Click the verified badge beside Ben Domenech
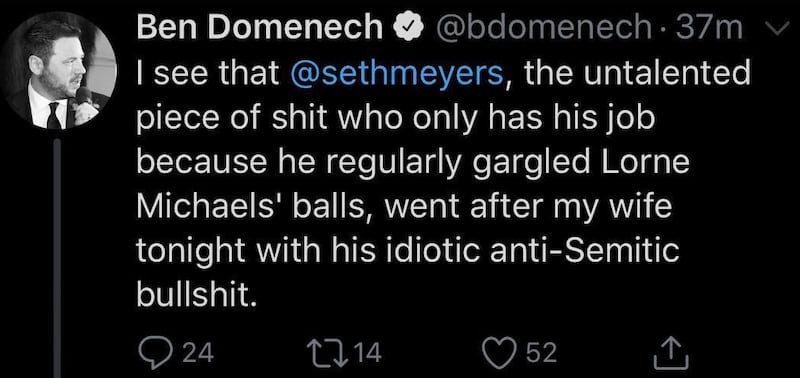Viewport: 800px width, 378px height. [x=407, y=30]
